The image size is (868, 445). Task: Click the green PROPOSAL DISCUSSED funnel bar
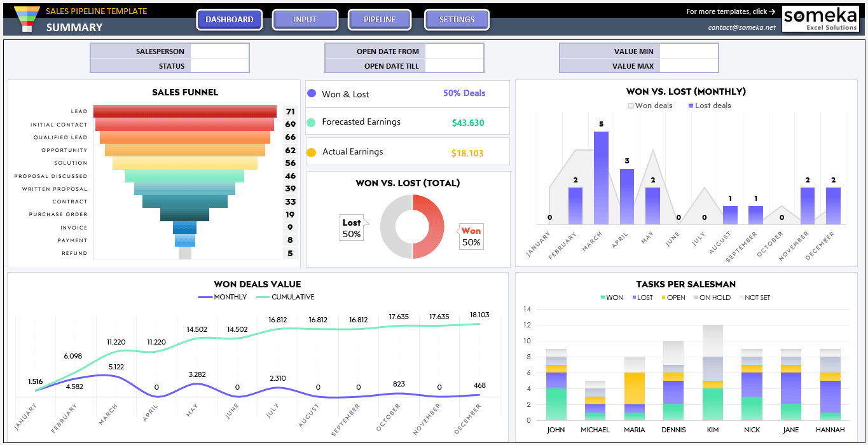[x=185, y=176]
